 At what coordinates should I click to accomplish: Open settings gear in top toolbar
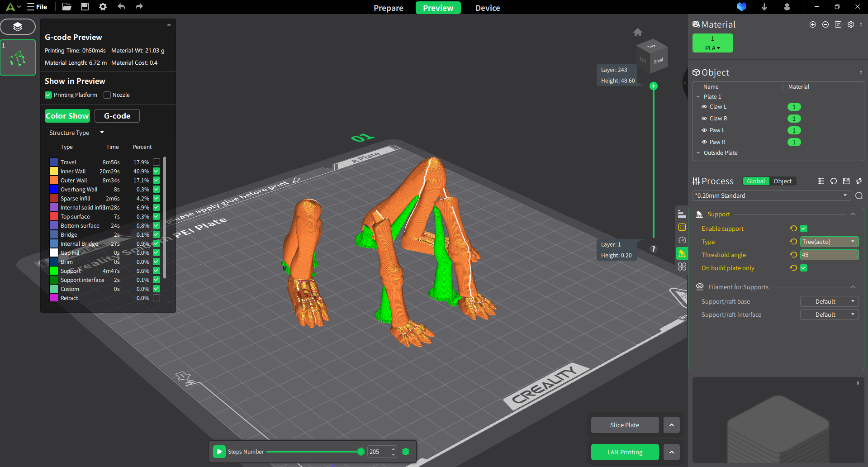pyautogui.click(x=103, y=7)
